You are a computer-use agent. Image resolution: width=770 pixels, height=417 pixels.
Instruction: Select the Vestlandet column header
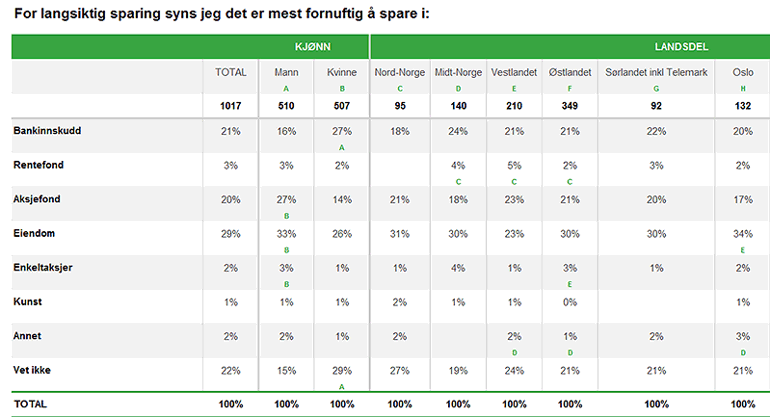coord(516,73)
